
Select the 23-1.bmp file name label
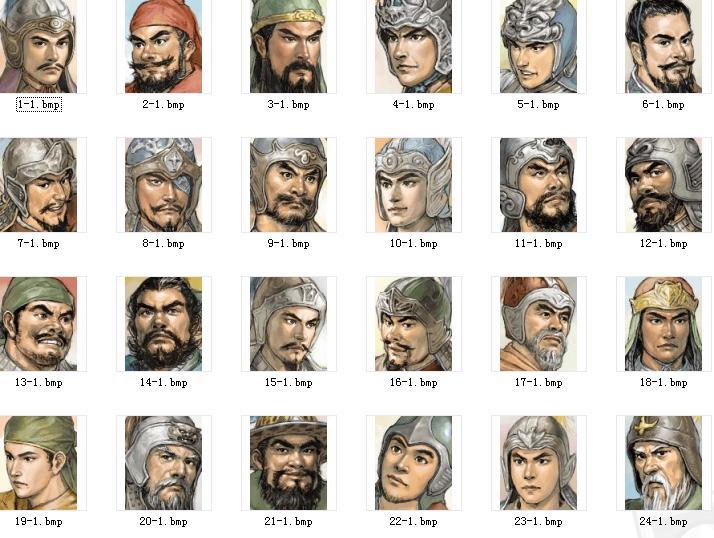[x=538, y=521]
